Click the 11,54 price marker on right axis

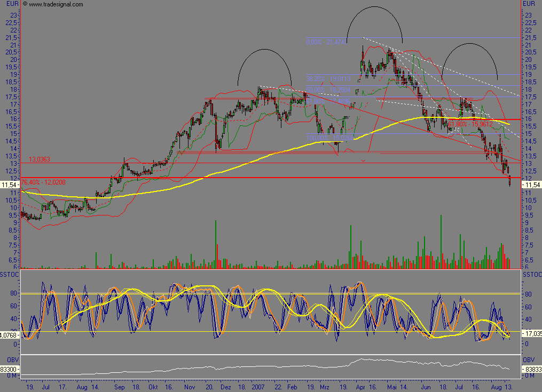coord(533,185)
